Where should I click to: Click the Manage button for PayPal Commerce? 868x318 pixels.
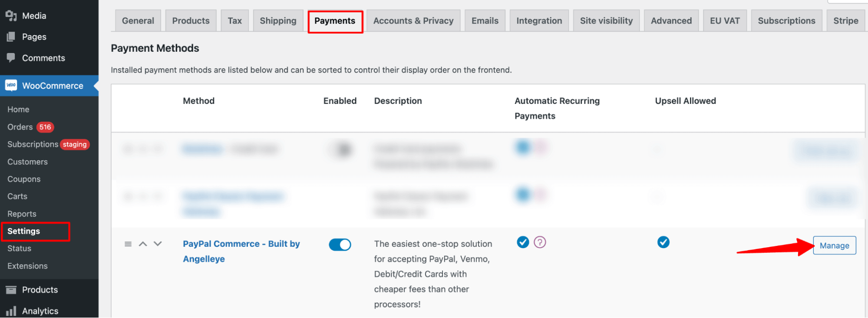[x=834, y=245]
